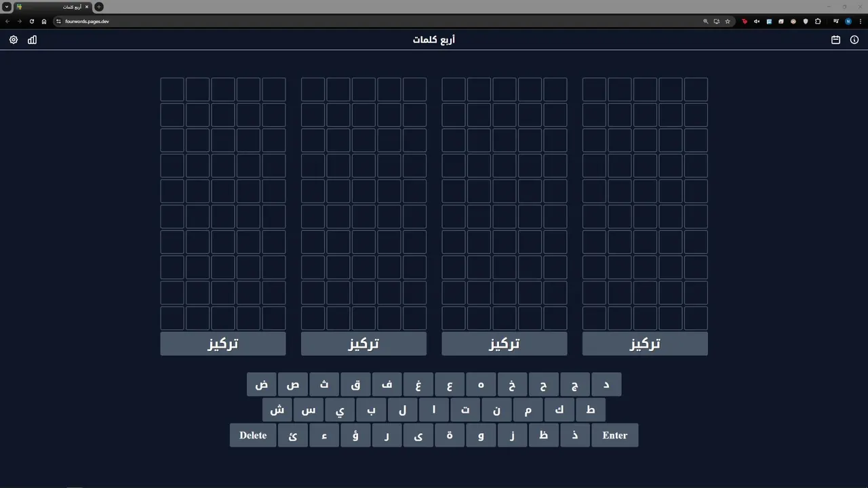Image resolution: width=868 pixels, height=488 pixels.
Task: Tap the ؤ key
Action: [x=355, y=435]
